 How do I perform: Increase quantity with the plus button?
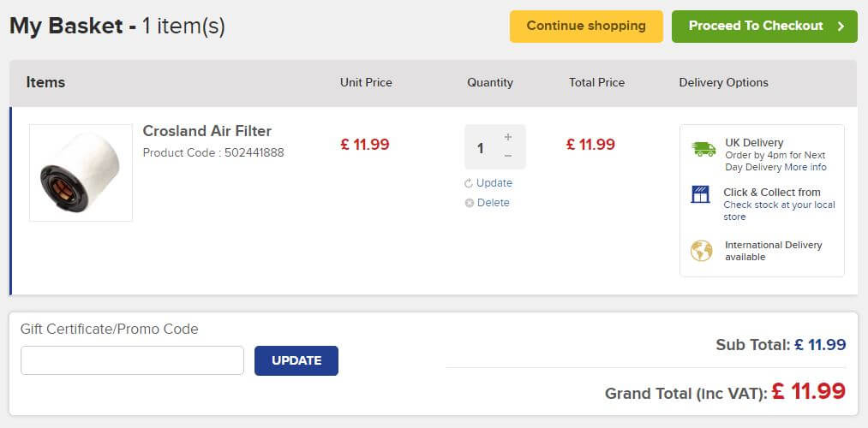click(x=507, y=137)
